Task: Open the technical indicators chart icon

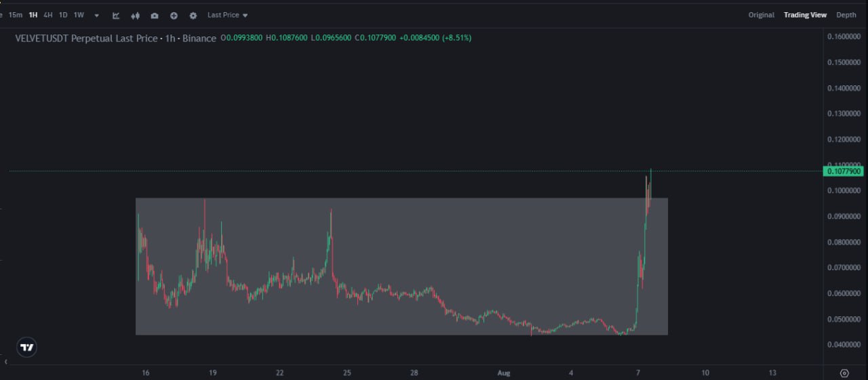Action: click(116, 15)
